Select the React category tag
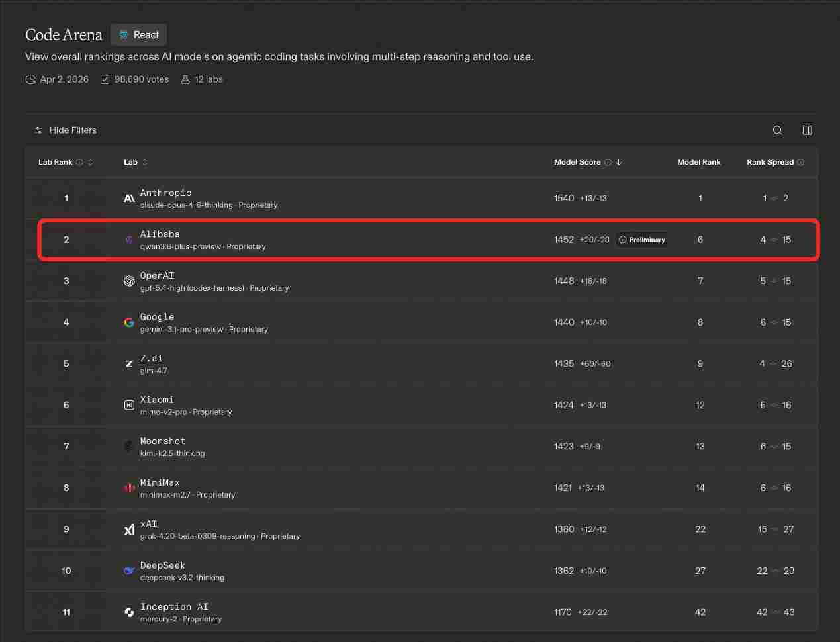 click(x=139, y=35)
